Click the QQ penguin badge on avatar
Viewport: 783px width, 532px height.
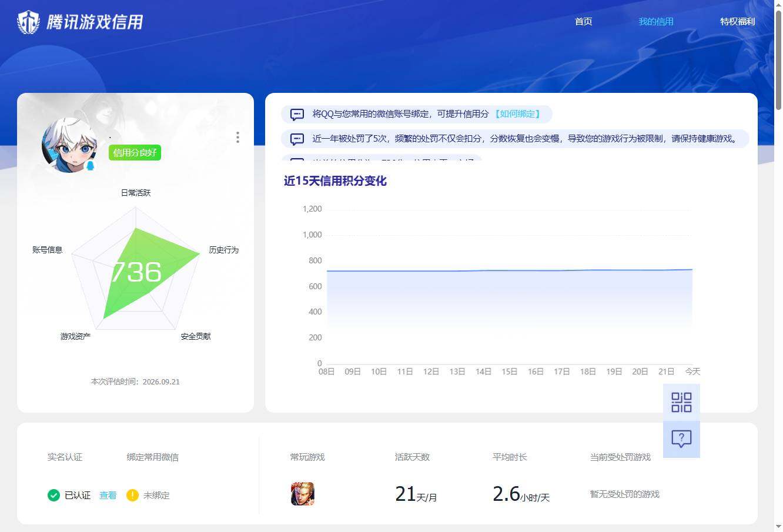91,166
